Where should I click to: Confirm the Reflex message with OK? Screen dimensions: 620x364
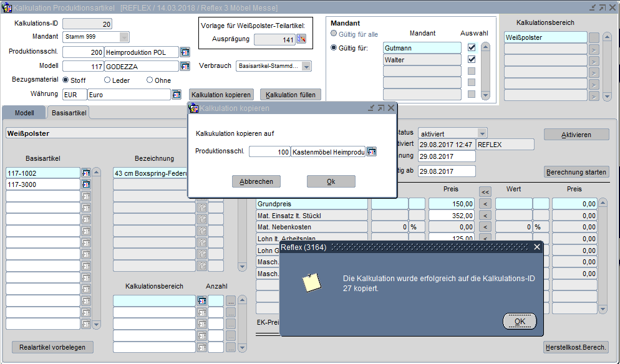pyautogui.click(x=519, y=322)
